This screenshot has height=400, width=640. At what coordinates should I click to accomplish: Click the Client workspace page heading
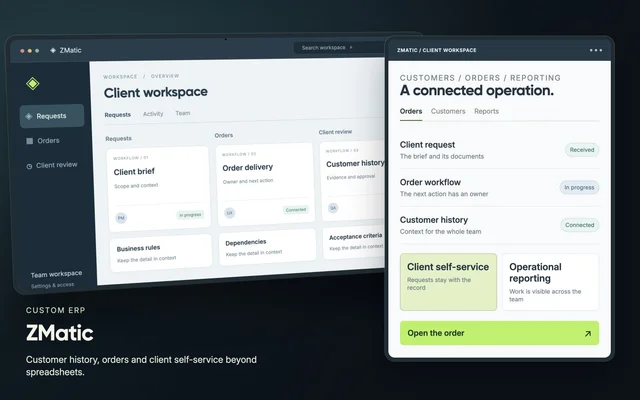(x=156, y=92)
